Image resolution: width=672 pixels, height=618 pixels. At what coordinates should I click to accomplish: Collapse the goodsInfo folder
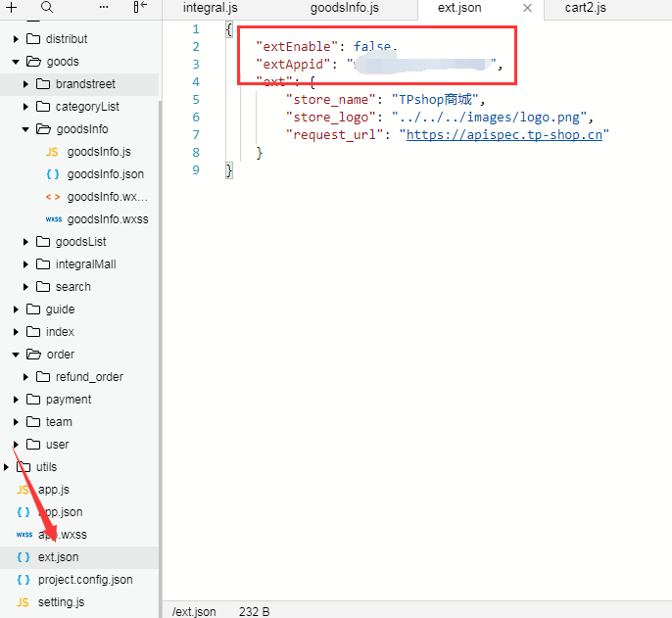[26, 129]
